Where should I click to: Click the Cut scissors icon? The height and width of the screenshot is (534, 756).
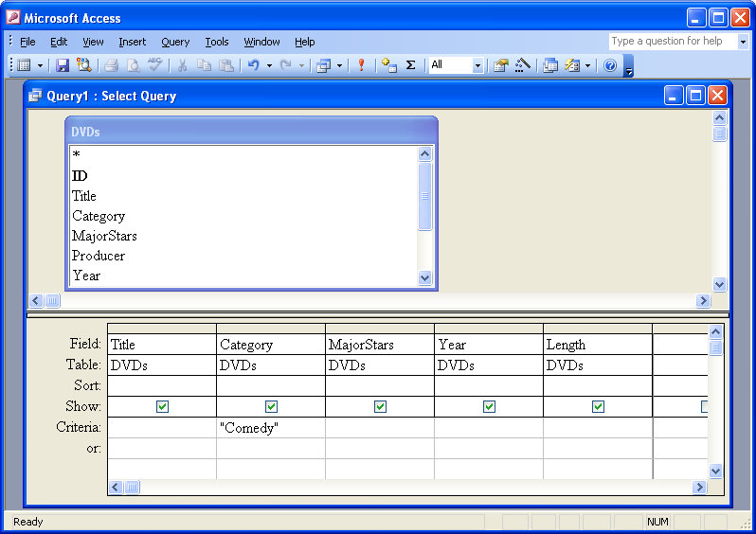coord(182,65)
